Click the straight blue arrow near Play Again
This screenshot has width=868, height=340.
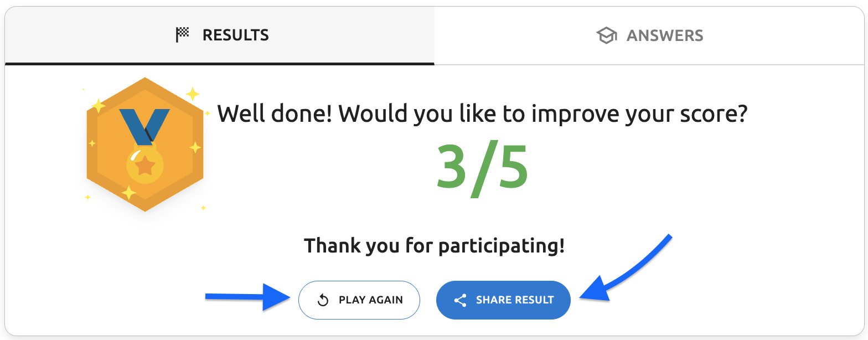tap(249, 297)
